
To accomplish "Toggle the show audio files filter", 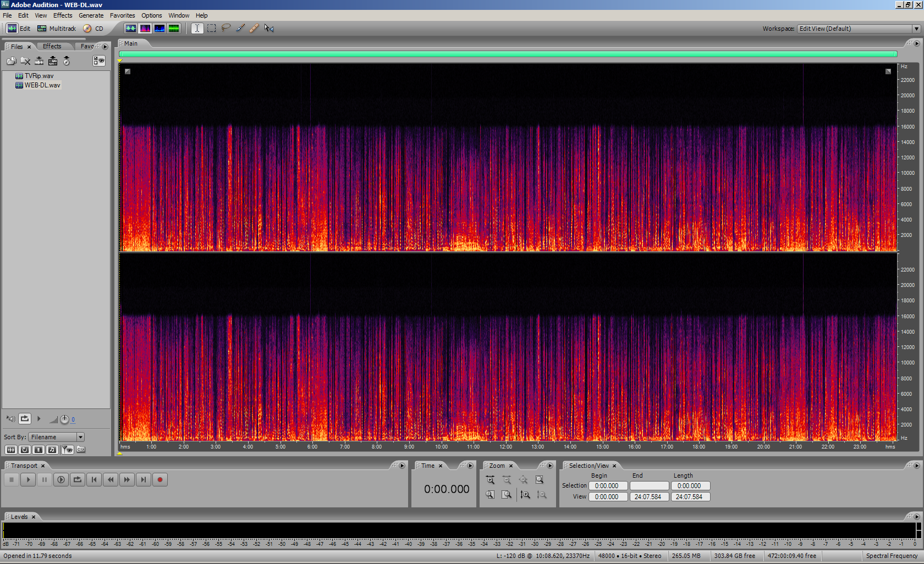I will click(10, 450).
